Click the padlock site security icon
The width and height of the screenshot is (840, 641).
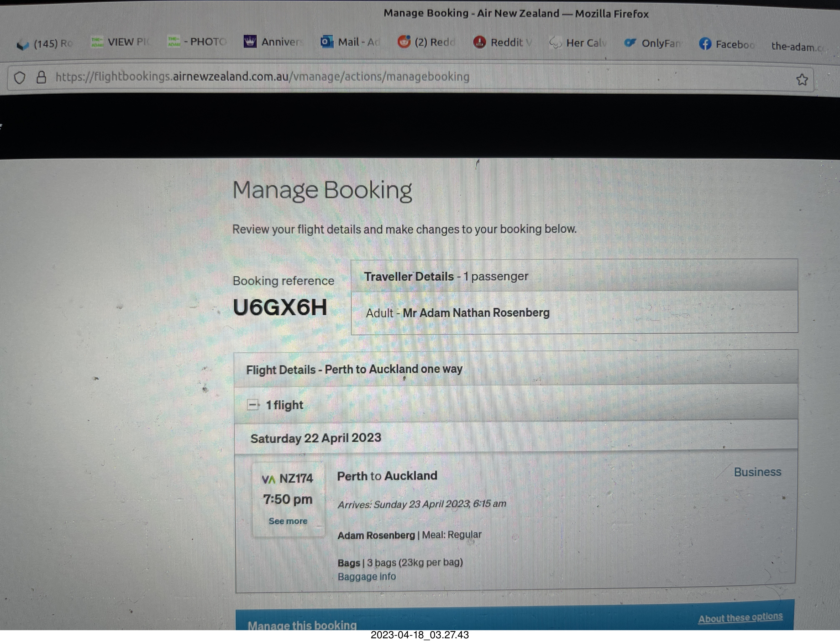pyautogui.click(x=41, y=77)
